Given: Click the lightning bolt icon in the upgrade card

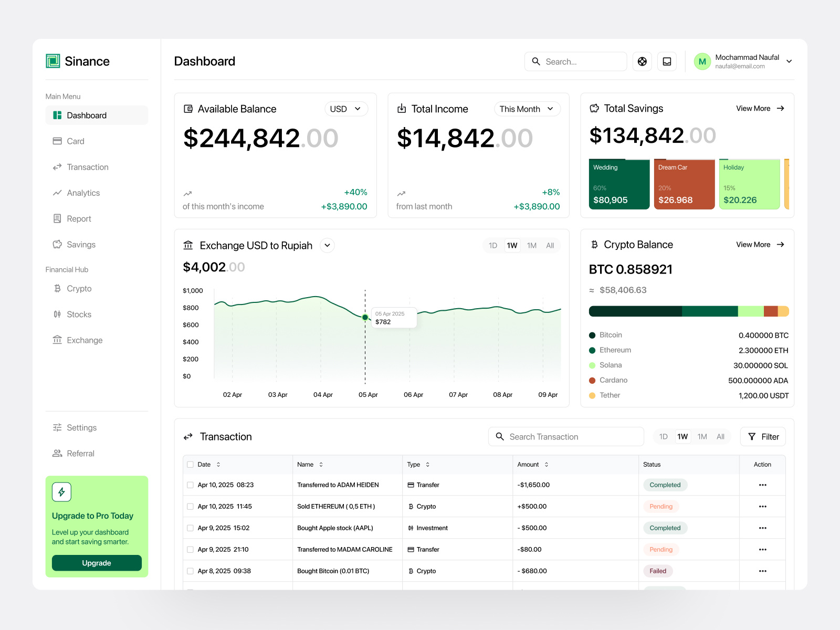Looking at the screenshot, I should click(x=61, y=492).
